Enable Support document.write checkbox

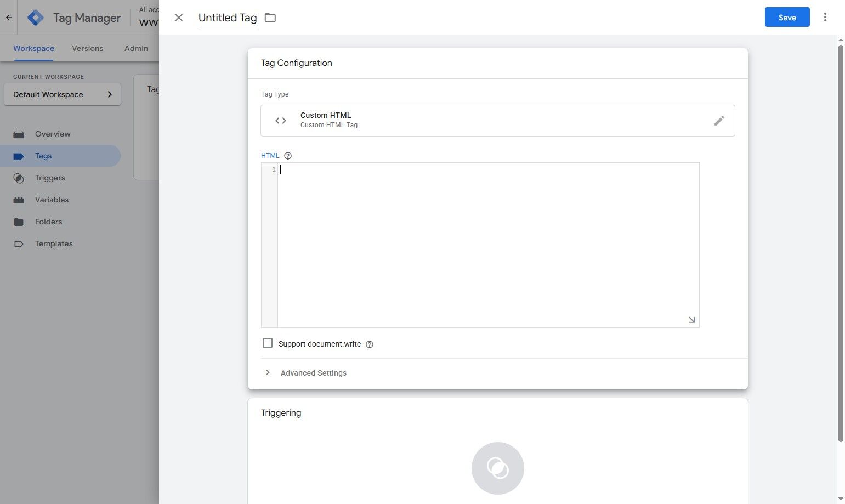pyautogui.click(x=268, y=343)
